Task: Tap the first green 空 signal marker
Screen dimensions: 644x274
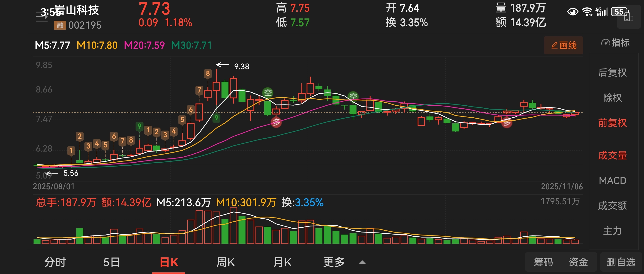Action: [268, 93]
